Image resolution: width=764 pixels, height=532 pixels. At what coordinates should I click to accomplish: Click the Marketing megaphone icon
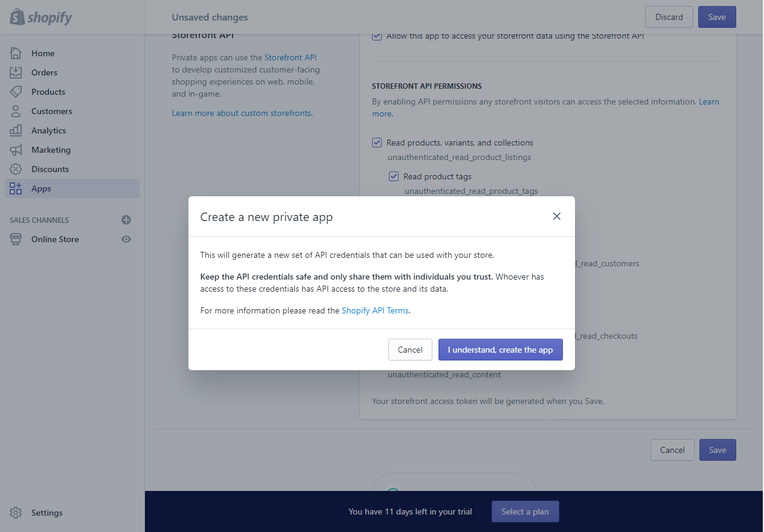coord(16,150)
